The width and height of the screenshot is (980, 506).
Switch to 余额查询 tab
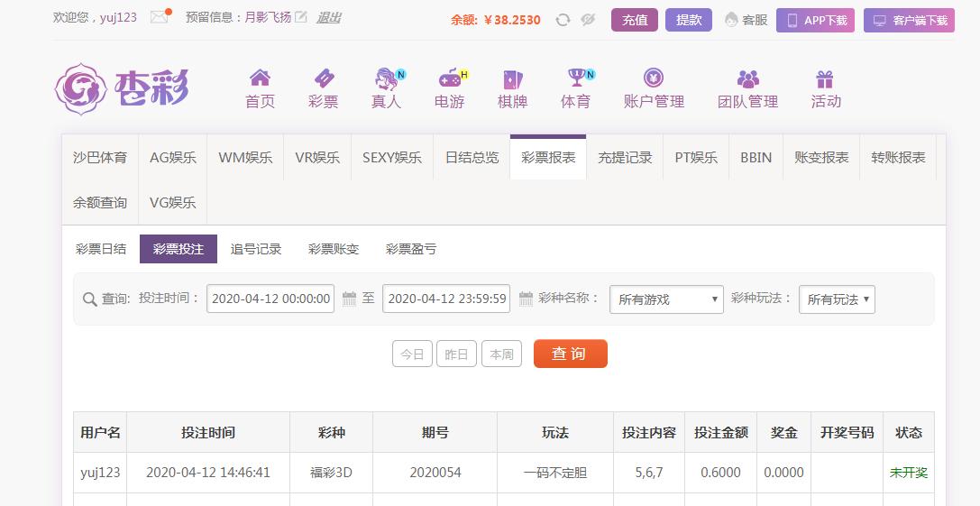pyautogui.click(x=100, y=203)
